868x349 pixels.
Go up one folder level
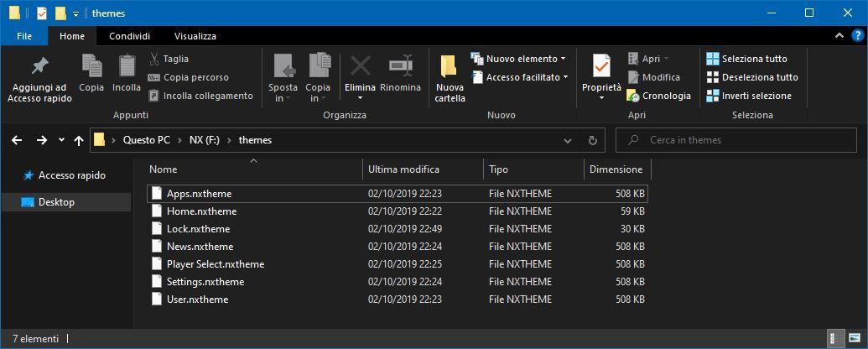(x=79, y=140)
